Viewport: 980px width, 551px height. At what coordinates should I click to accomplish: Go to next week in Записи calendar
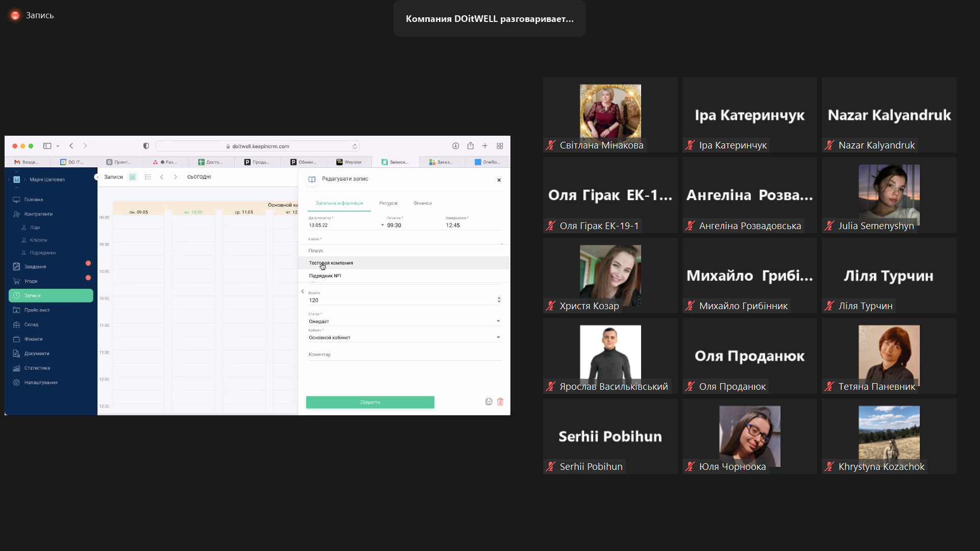[175, 177]
